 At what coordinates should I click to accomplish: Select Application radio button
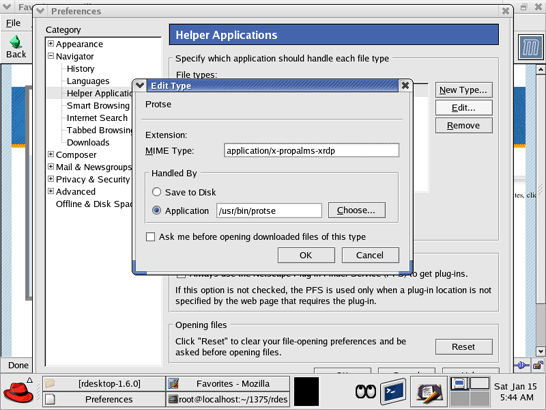[157, 210]
